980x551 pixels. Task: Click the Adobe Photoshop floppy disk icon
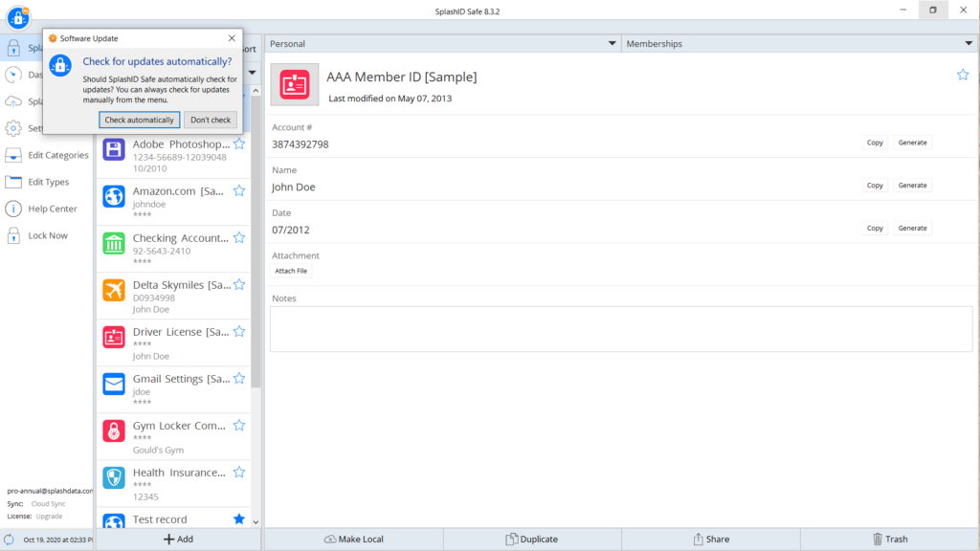[114, 149]
